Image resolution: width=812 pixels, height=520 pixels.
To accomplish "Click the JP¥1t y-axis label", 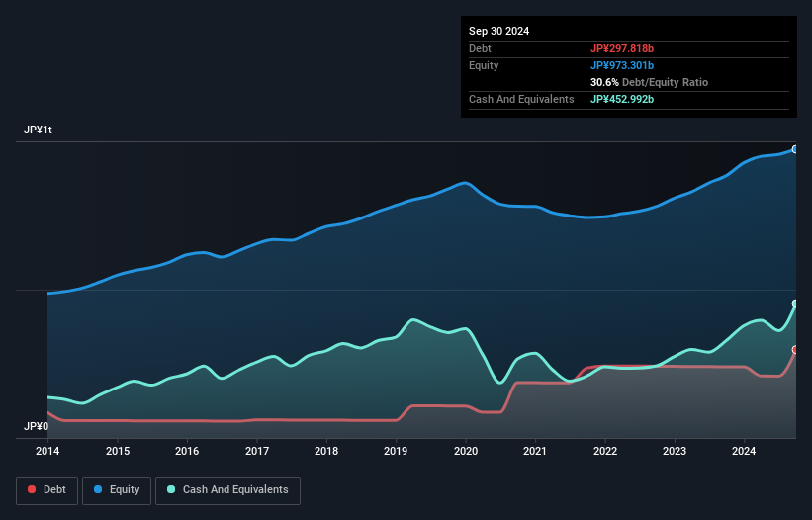I will click(39, 130).
